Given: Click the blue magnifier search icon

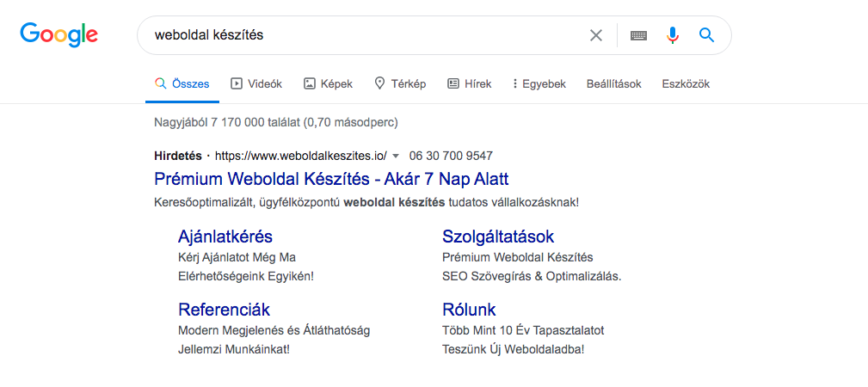Looking at the screenshot, I should pos(707,35).
